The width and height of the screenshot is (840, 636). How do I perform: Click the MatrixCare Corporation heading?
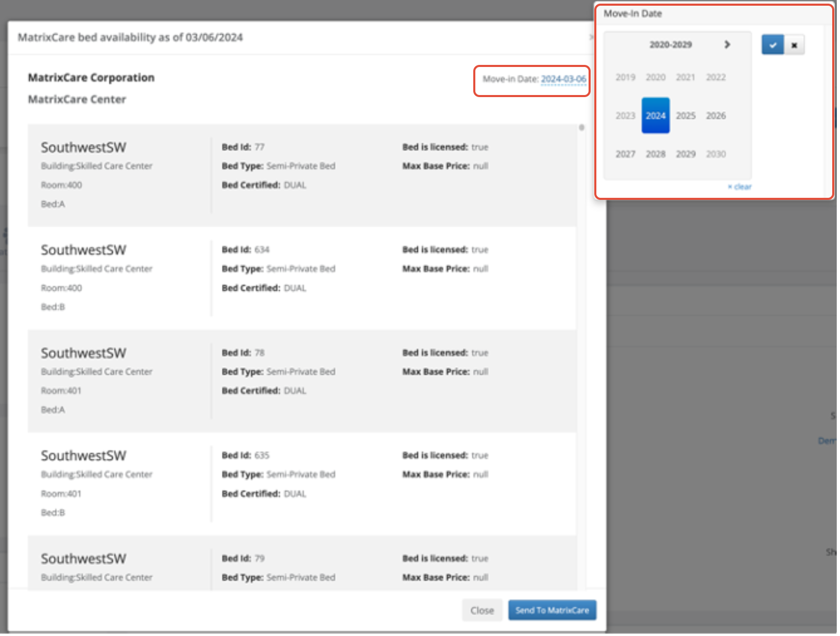click(91, 78)
